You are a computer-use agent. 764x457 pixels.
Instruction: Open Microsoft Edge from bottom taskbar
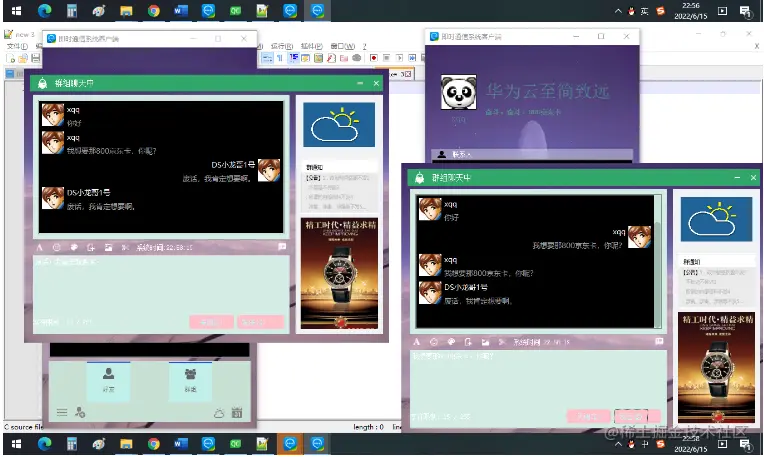[44, 443]
